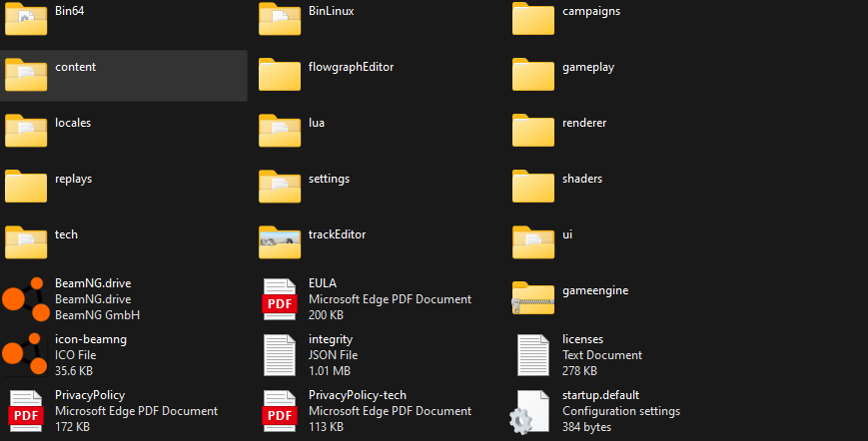Select the Bin64 folder icon
Viewport: 868px width, 441px height.
(x=26, y=19)
